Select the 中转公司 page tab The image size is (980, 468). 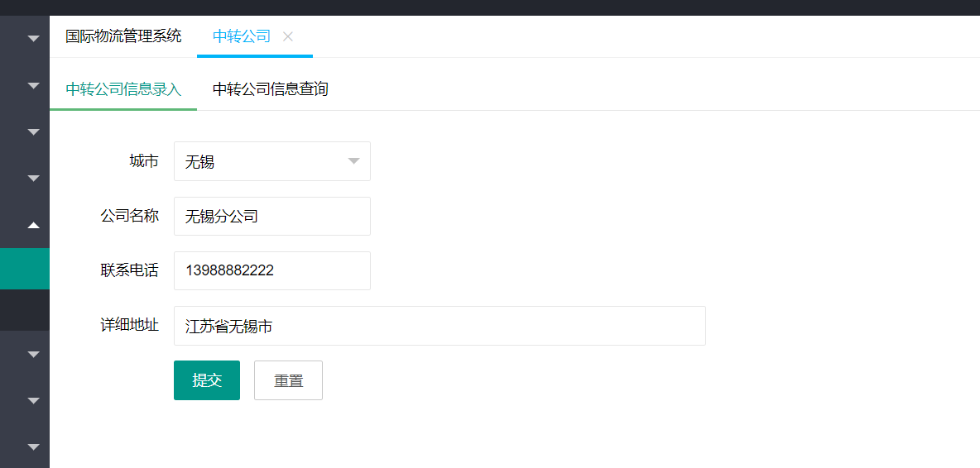tap(241, 36)
